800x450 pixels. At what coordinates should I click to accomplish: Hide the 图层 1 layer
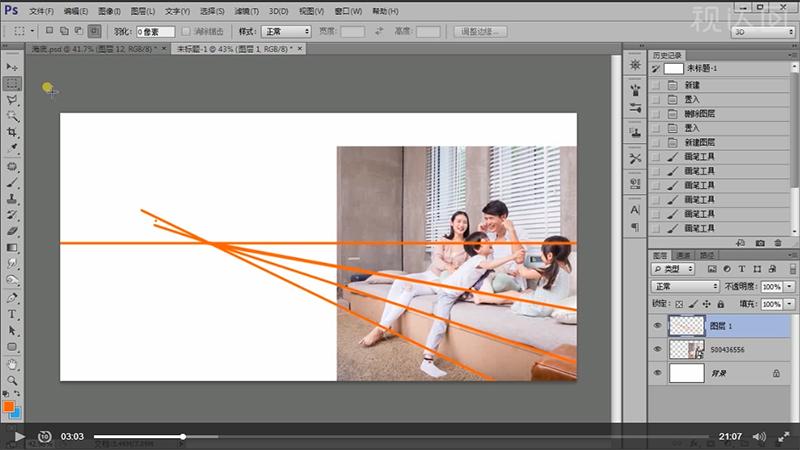657,326
